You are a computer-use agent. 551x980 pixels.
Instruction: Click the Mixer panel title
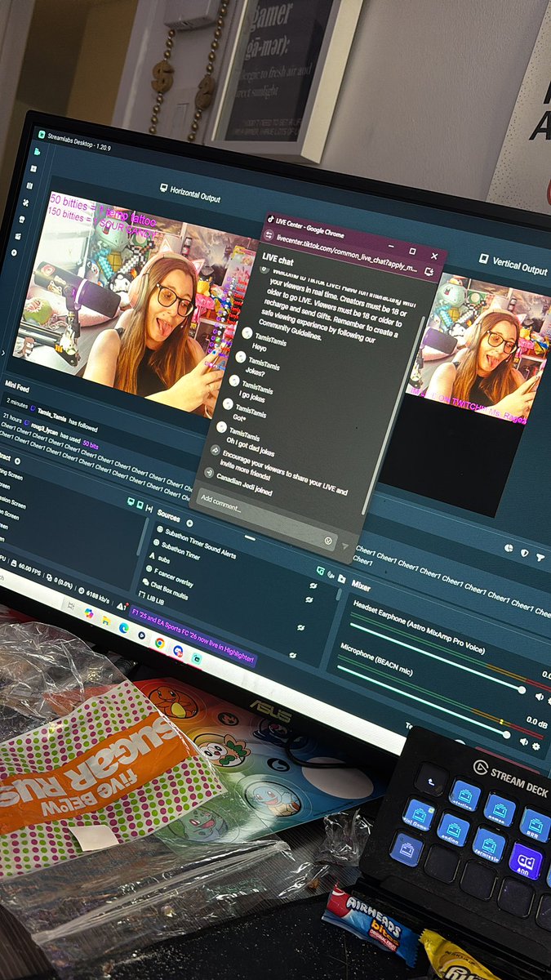point(362,587)
